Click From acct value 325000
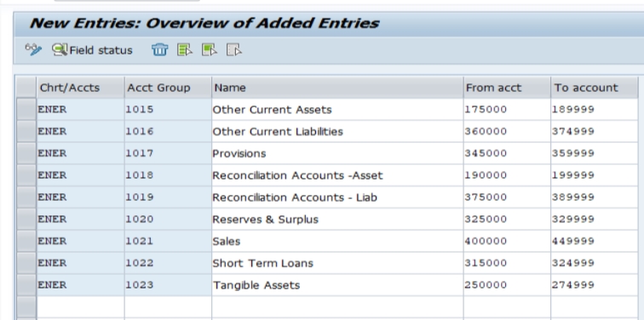644x320 pixels. [507, 219]
